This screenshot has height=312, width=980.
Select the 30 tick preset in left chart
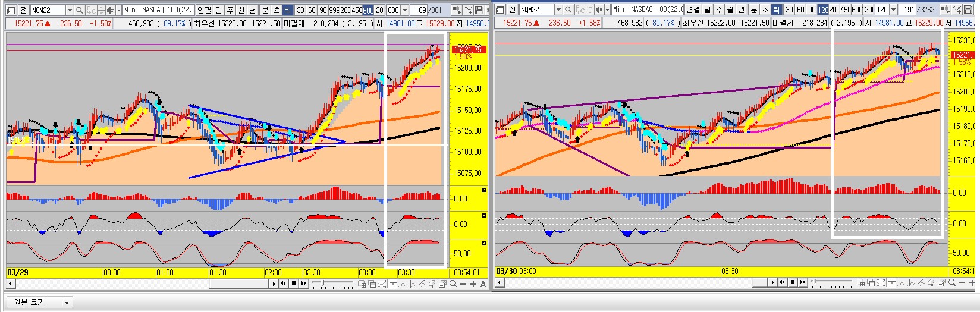click(300, 10)
